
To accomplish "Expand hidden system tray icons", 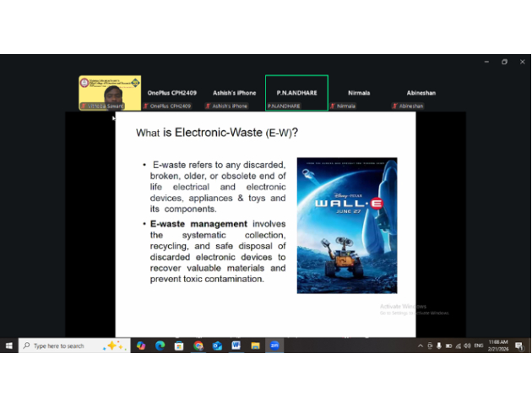I will 421,345.
